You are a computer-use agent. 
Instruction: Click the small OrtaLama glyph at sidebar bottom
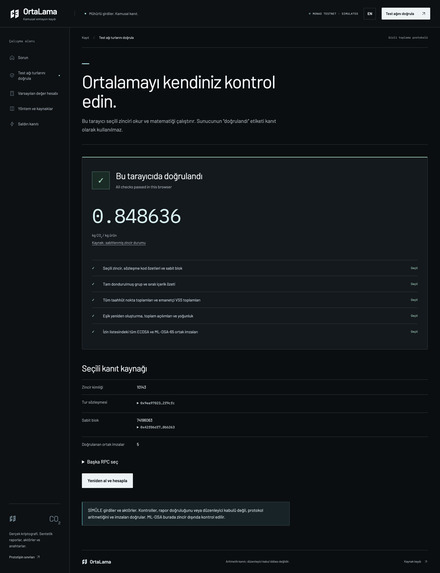12,519
